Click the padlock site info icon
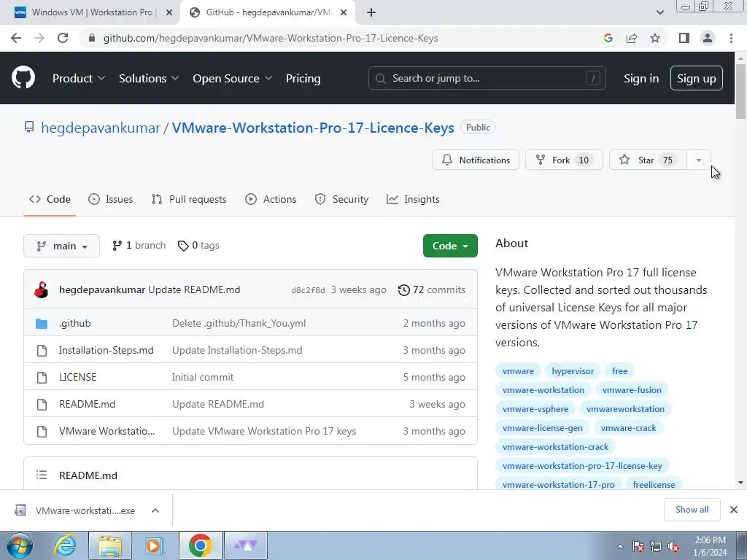 point(92,38)
